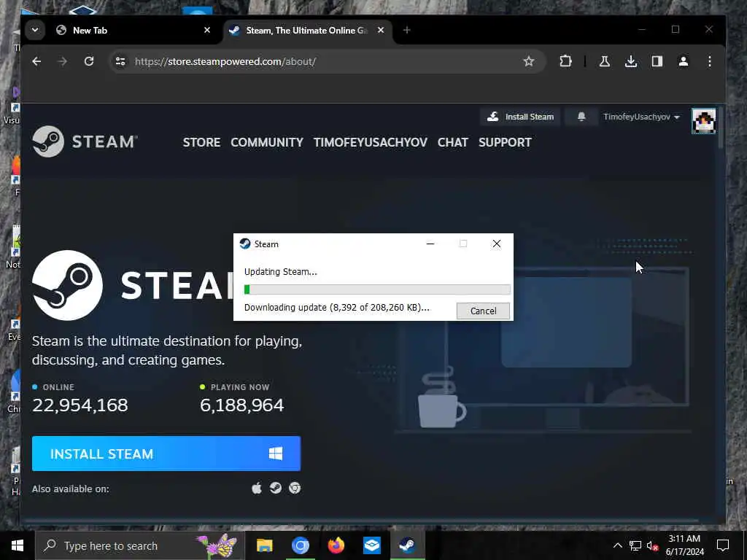The image size is (747, 560).
Task: Minimize the Steam updater dialog
Action: [430, 244]
